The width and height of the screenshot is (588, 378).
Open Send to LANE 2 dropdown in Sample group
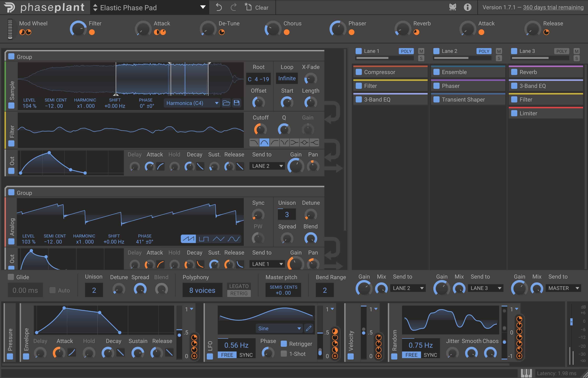267,166
